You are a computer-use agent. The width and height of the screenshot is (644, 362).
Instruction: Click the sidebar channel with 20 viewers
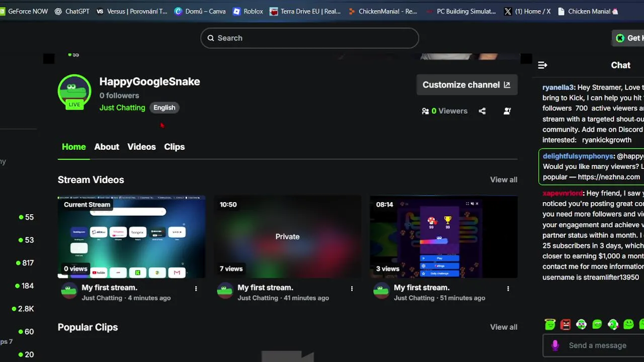tap(26, 354)
